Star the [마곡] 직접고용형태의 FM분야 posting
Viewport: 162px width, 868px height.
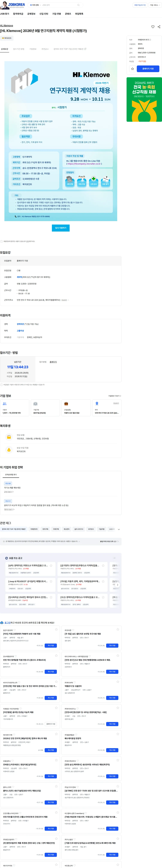(x=56, y=629)
